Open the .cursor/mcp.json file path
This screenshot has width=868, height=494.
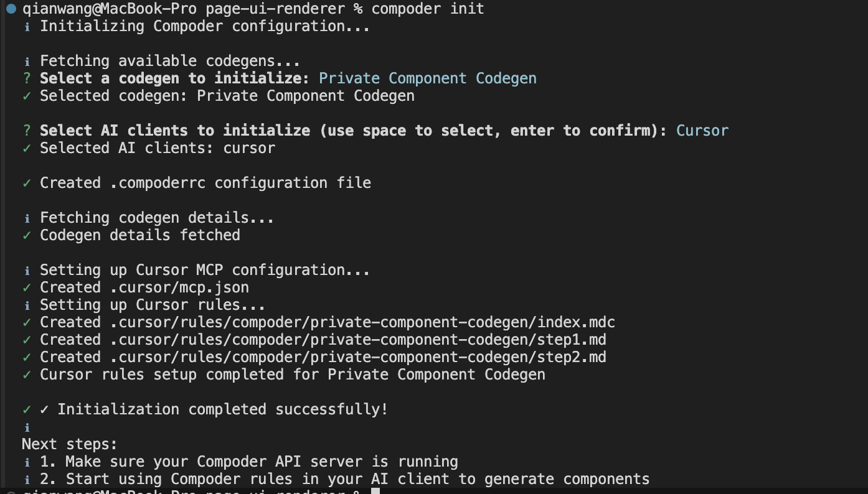(x=179, y=287)
